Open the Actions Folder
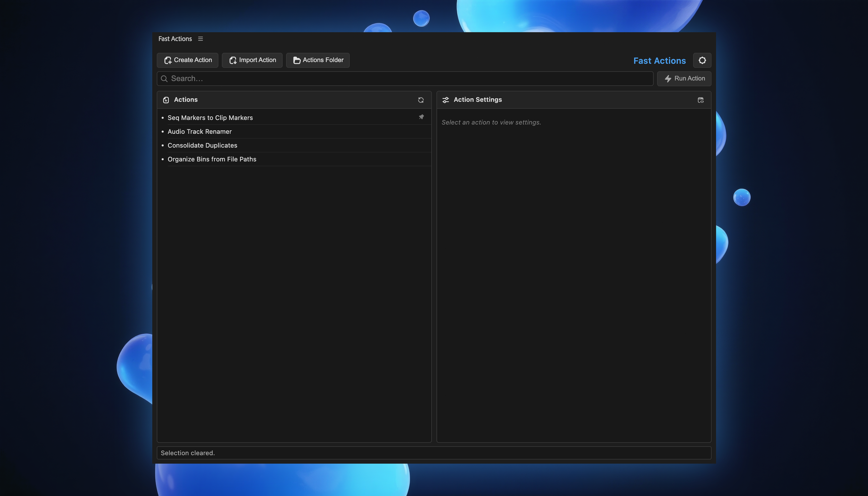The height and width of the screenshot is (496, 868). coord(318,60)
